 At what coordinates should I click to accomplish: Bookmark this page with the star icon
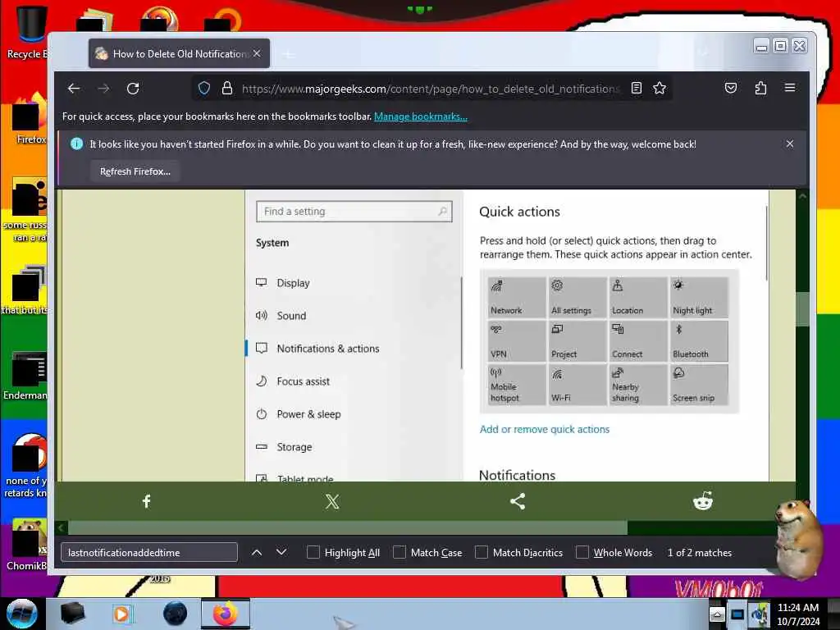(x=660, y=89)
